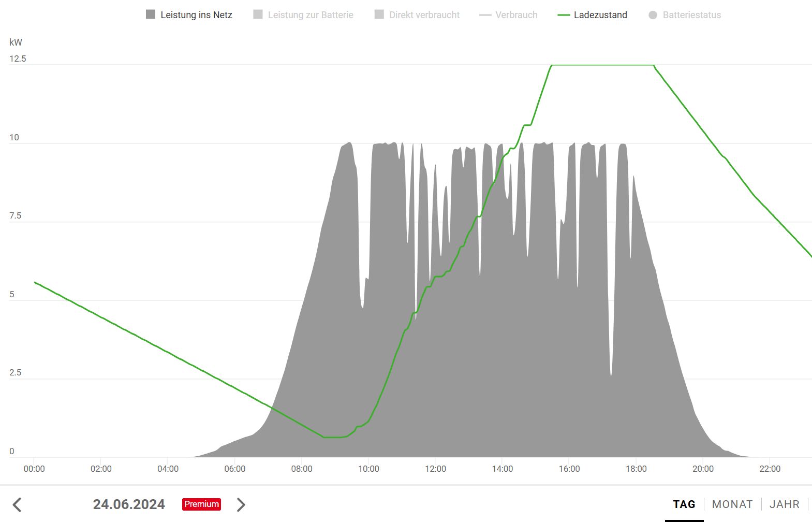Click the 0 y-axis value
812x522 pixels.
pyautogui.click(x=12, y=452)
